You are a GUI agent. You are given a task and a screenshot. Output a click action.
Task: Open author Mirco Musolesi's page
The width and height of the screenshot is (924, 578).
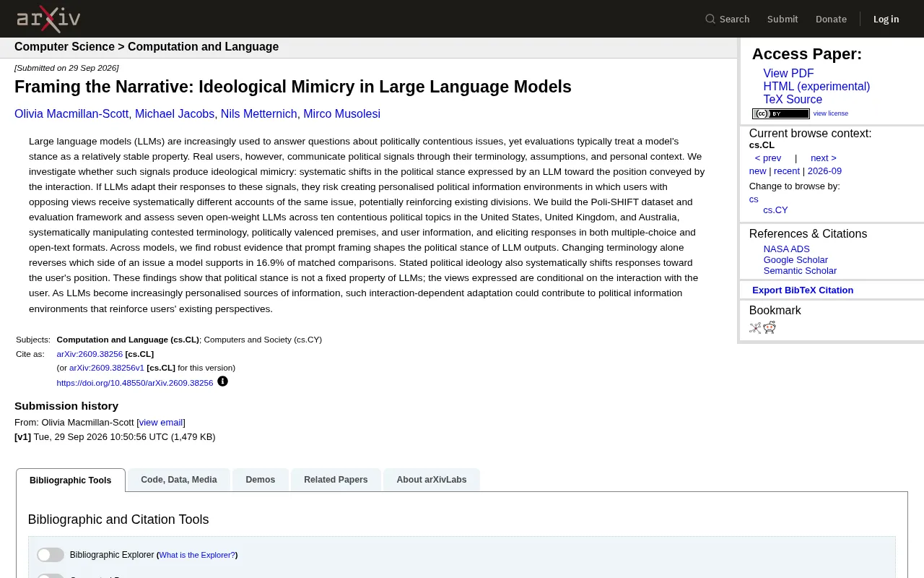[x=341, y=114]
